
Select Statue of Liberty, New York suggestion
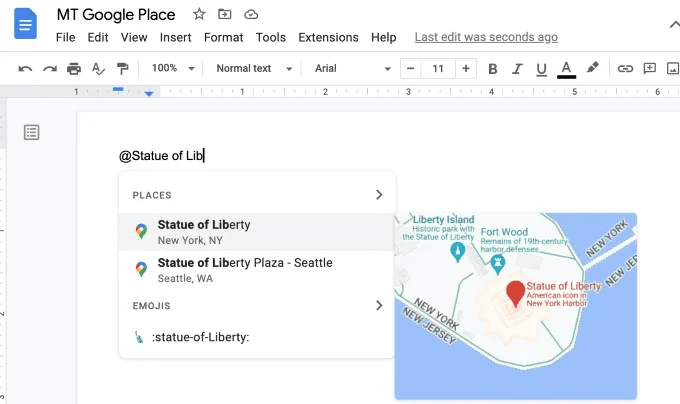(x=257, y=232)
